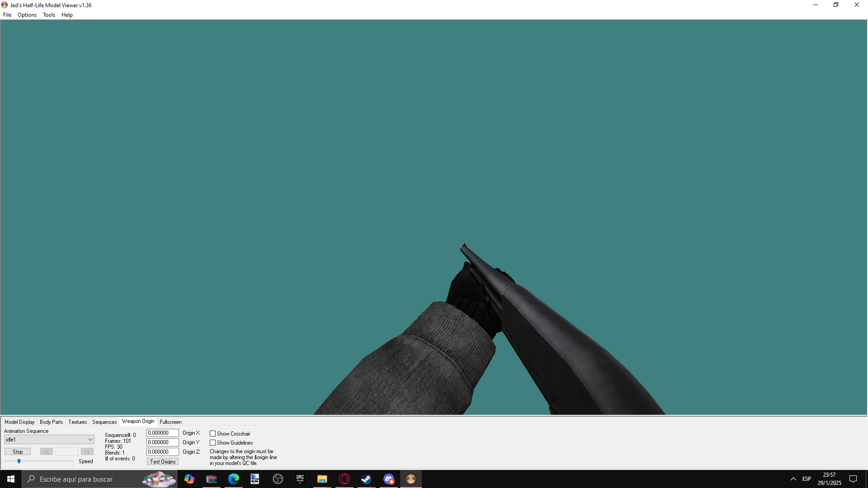This screenshot has height=488, width=868.
Task: Adjust the animation Speed slider
Action: (19, 461)
